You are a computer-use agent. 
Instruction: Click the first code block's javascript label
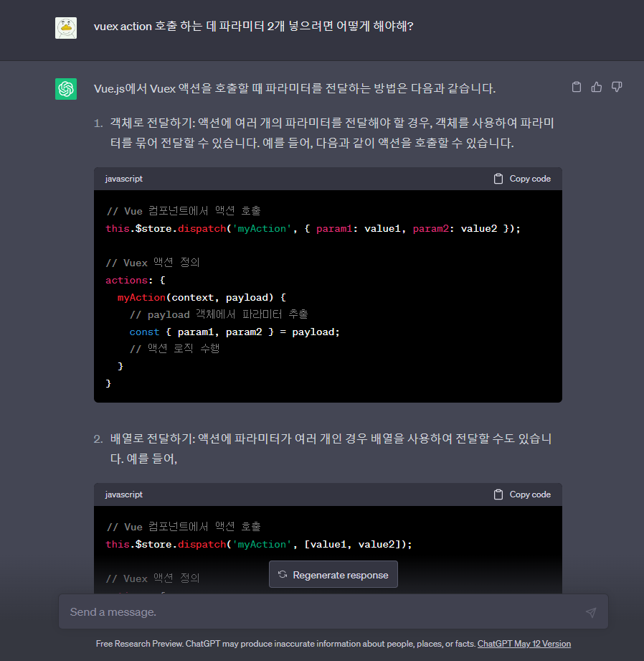[x=124, y=179]
